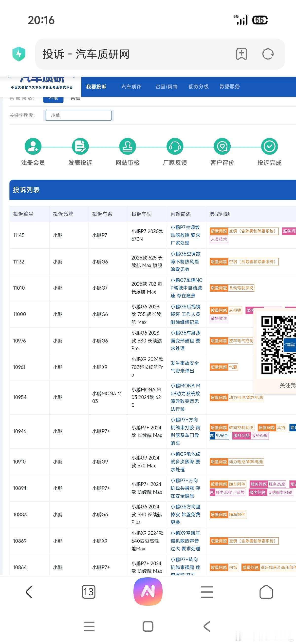Open complaint 小鹏MONA M03动力系统故障 link

tap(185, 397)
